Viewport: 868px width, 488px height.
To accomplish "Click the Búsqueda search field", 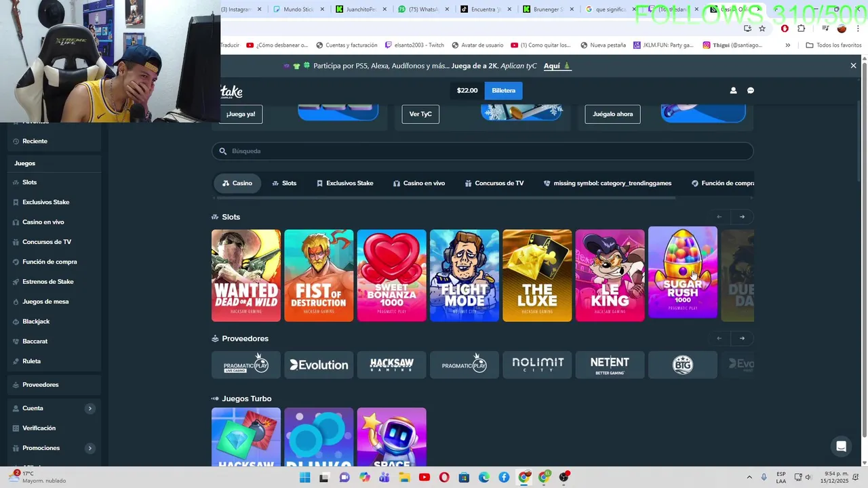I will point(482,151).
